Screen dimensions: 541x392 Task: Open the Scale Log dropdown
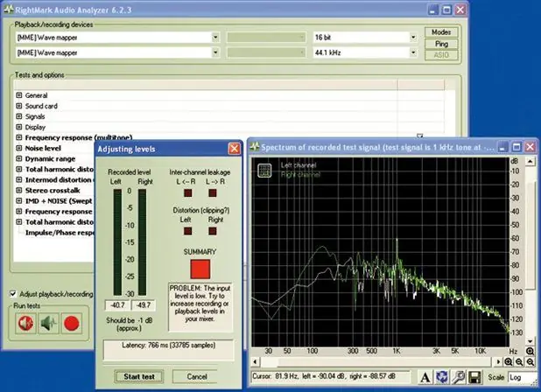pos(523,377)
